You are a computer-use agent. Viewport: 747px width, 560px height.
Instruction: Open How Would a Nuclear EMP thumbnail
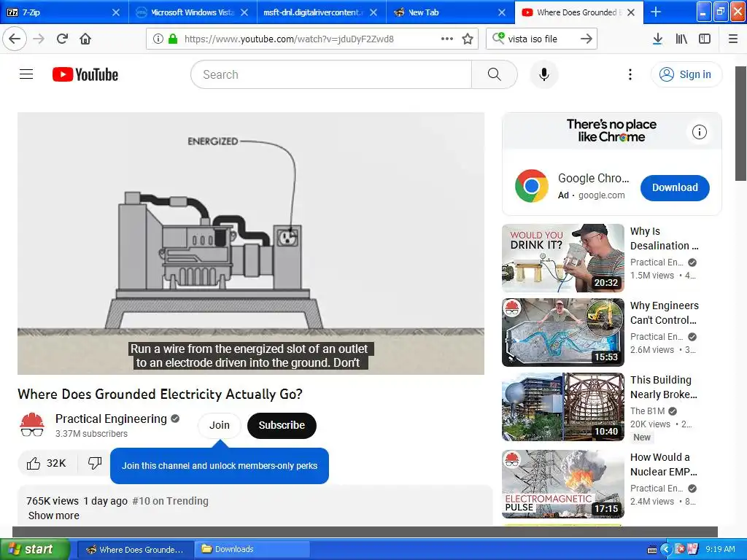click(562, 484)
